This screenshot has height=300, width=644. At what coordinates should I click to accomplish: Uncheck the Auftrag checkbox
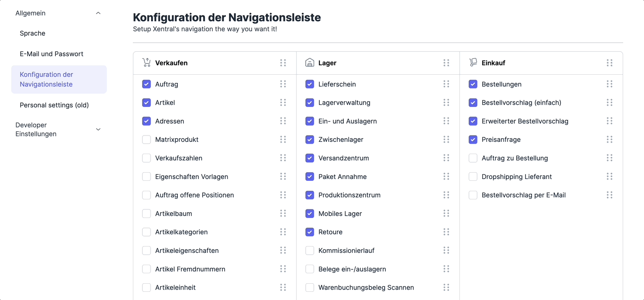(x=146, y=84)
